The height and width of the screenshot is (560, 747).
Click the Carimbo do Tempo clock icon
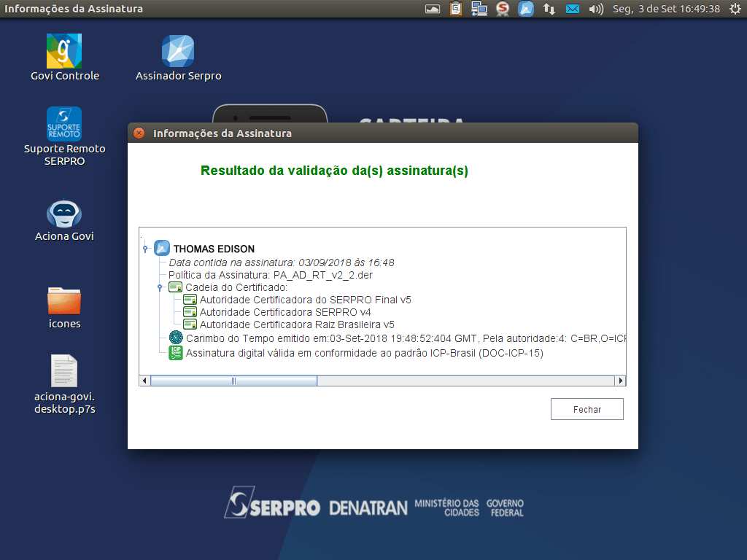click(x=176, y=338)
